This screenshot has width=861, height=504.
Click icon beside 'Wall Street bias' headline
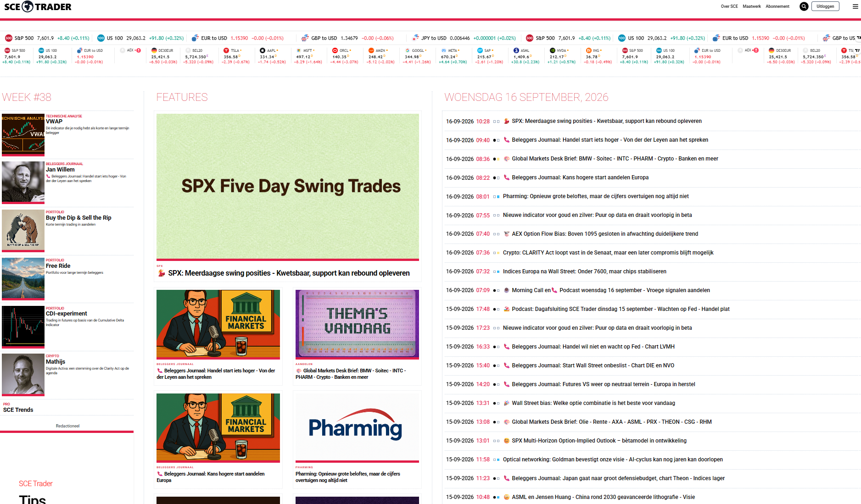click(507, 403)
